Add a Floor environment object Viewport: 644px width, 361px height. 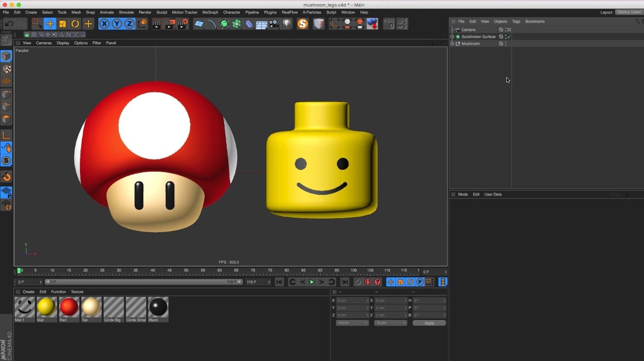pyautogui.click(x=262, y=24)
